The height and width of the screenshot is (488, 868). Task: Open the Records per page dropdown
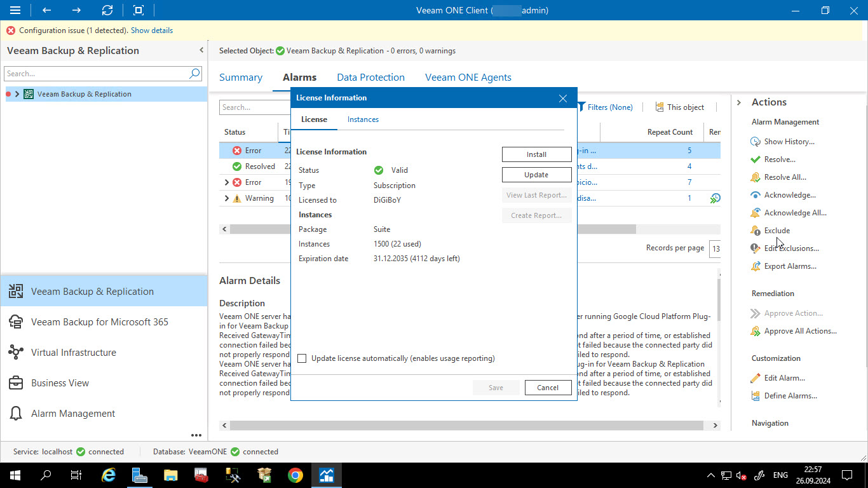pos(715,248)
